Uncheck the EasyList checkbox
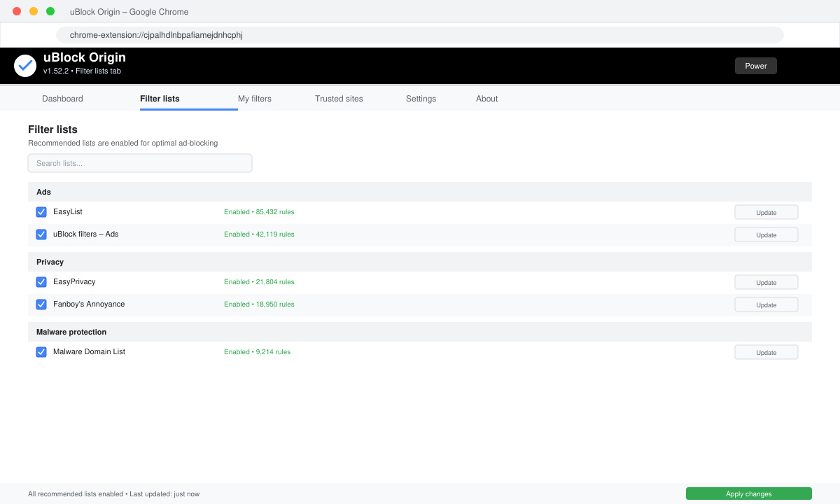 tap(41, 212)
